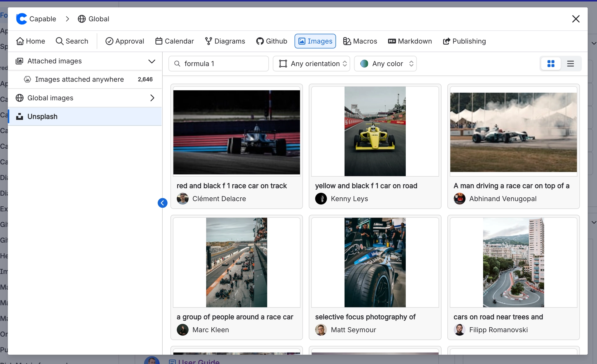Collapse the Attached images section
Viewport: 597px width, 364px height.
click(x=152, y=61)
